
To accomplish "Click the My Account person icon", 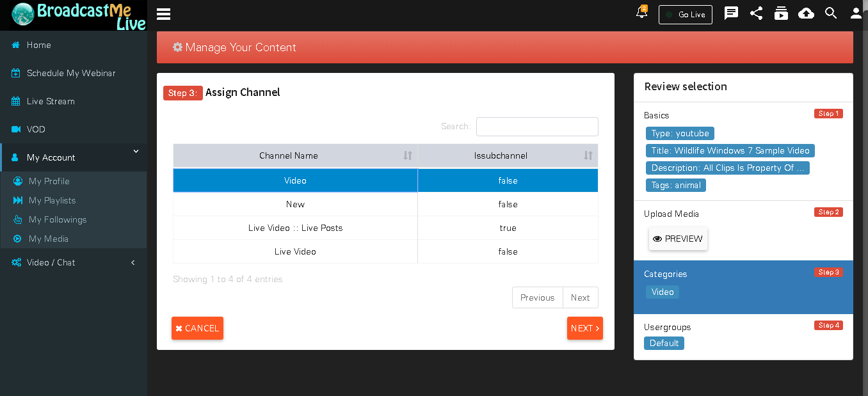I will [15, 157].
